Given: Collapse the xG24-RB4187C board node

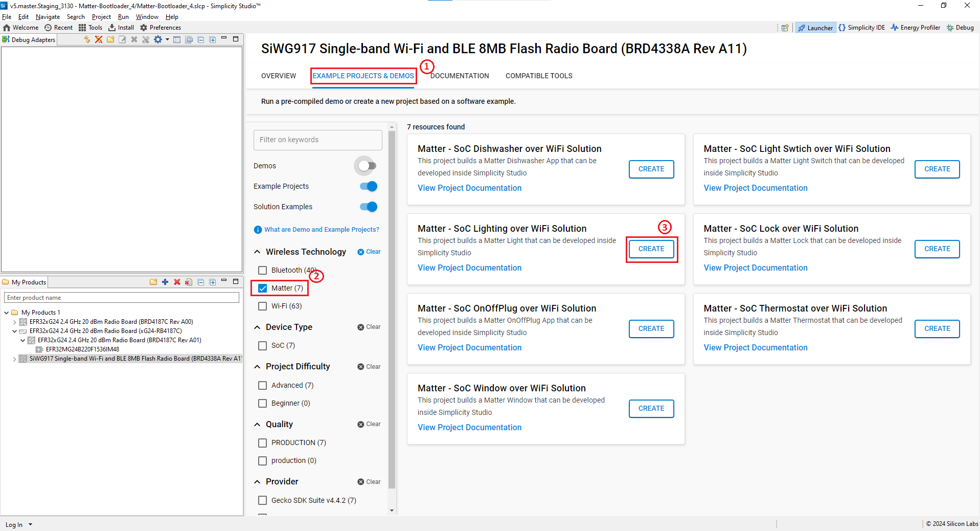Looking at the screenshot, I should (x=14, y=331).
